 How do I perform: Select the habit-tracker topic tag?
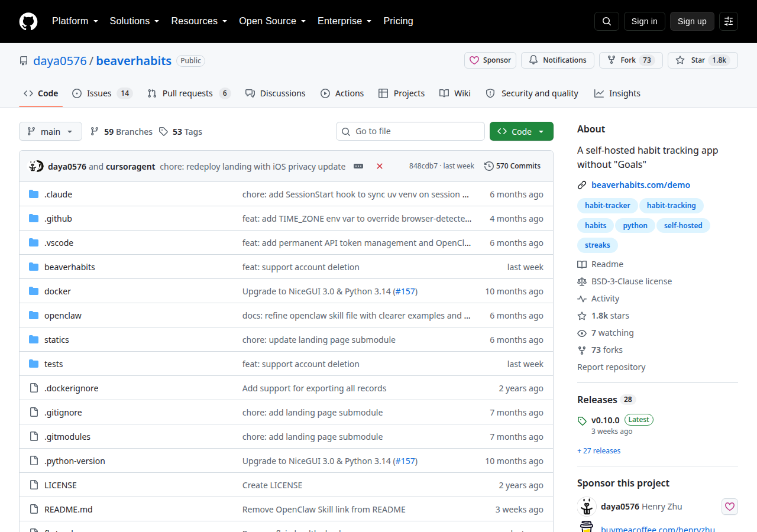tap(607, 206)
